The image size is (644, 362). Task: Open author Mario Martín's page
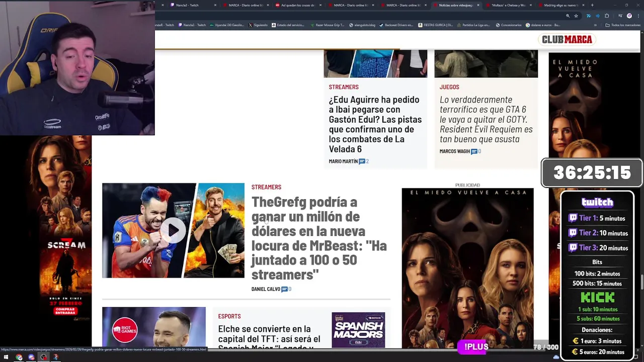point(343,161)
